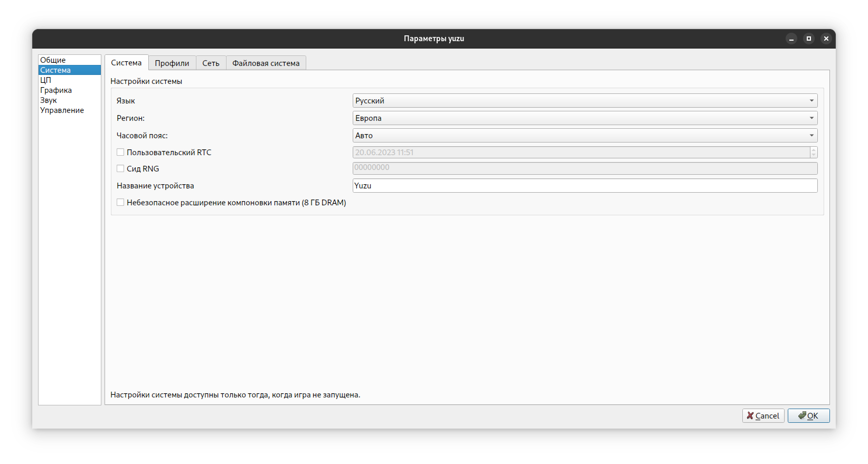
Task: Enable the Сид RNG checkbox
Action: [x=120, y=168]
